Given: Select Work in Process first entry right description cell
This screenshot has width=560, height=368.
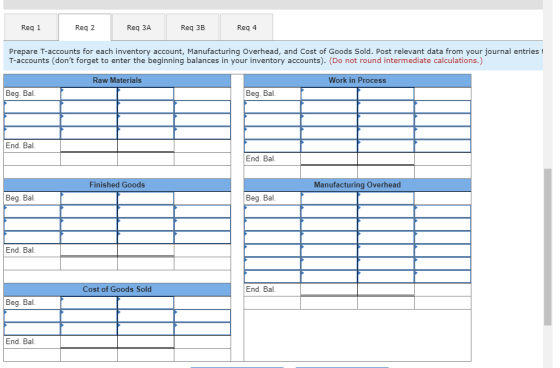Looking at the screenshot, I should [443, 107].
